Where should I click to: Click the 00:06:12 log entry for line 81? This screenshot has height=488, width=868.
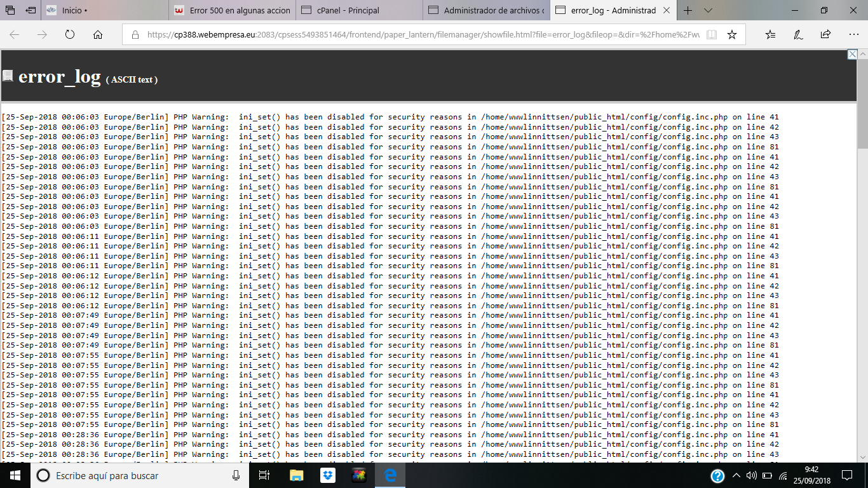[x=390, y=306]
